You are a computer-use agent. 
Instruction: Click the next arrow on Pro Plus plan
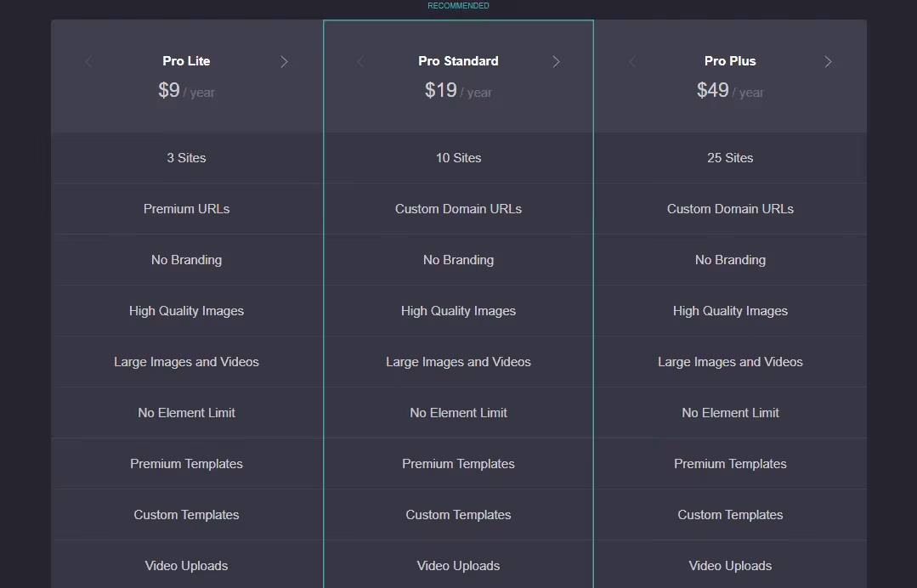(828, 61)
